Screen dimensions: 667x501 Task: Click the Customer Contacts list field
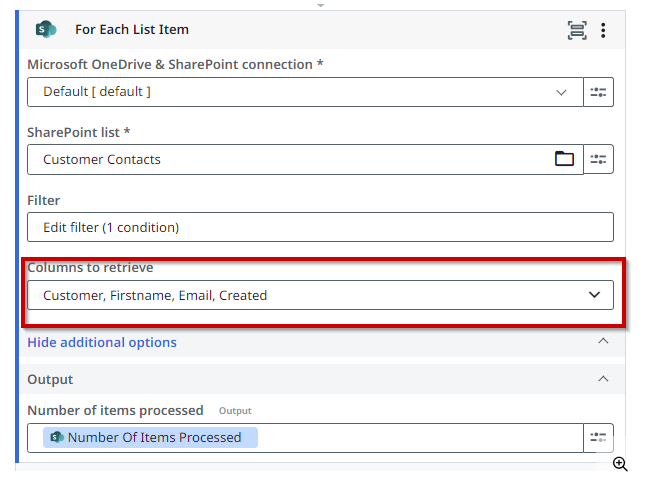pyautogui.click(x=290, y=159)
